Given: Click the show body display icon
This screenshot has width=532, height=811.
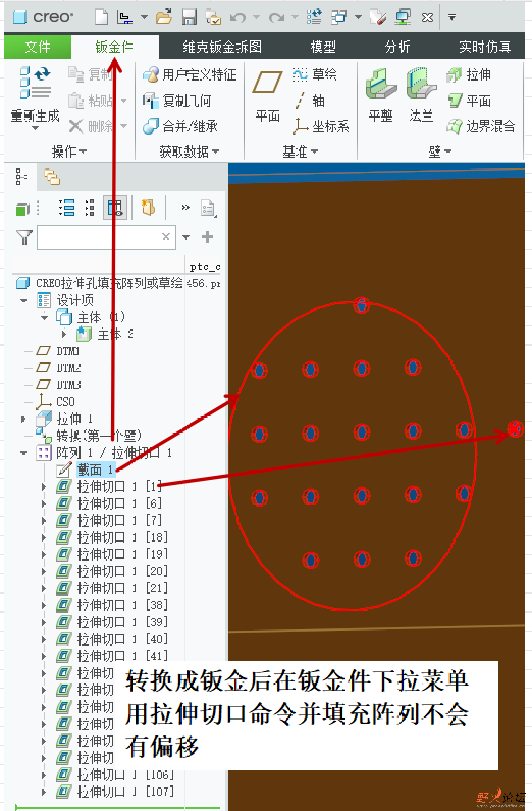Looking at the screenshot, I should coord(23,209).
